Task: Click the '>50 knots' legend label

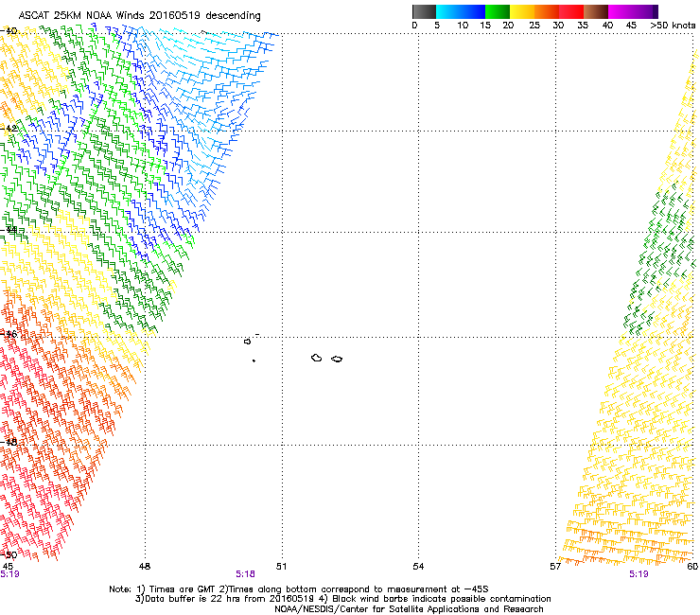Action: (x=673, y=26)
